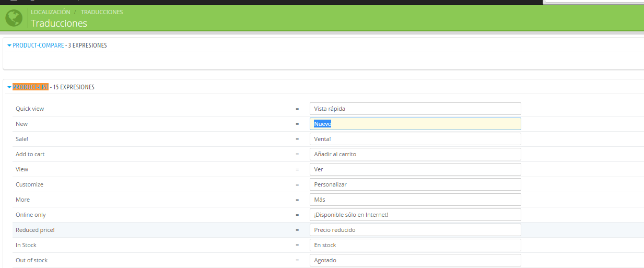The height and width of the screenshot is (268, 644).
Task: Edit the Online only translation field
Action: coord(415,215)
